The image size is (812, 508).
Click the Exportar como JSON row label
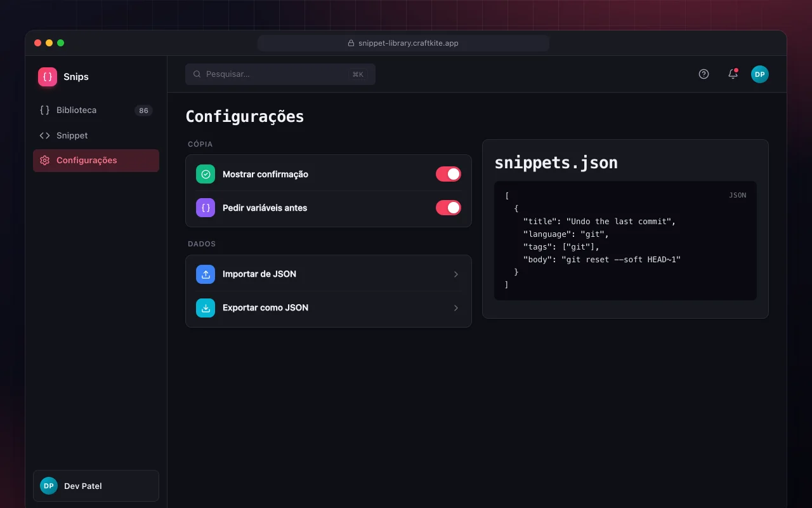click(265, 308)
